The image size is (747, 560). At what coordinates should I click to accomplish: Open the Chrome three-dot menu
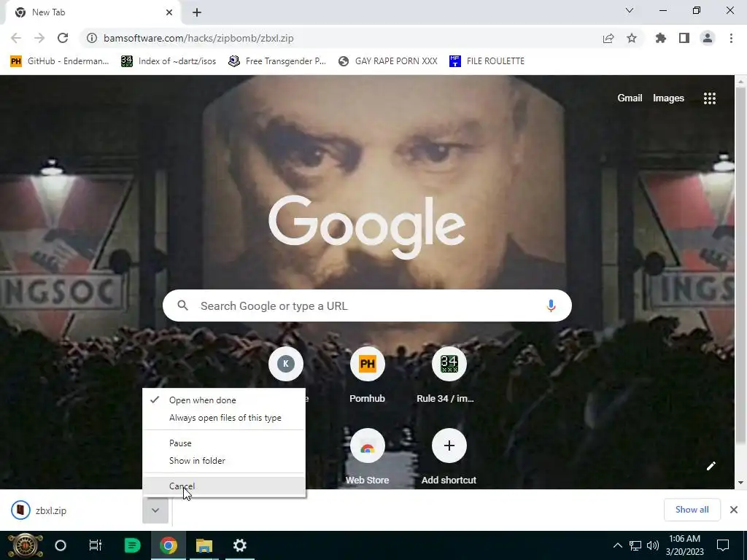731,38
